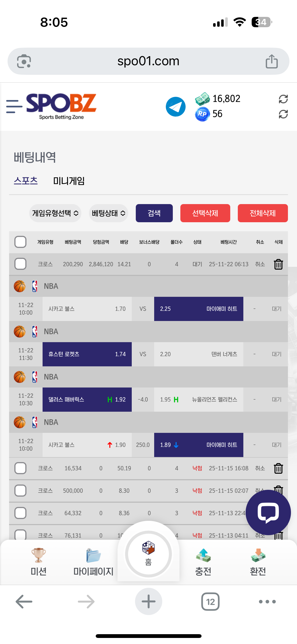Switch to the 미니게임 tab
The height and width of the screenshot is (644, 297).
[69, 181]
